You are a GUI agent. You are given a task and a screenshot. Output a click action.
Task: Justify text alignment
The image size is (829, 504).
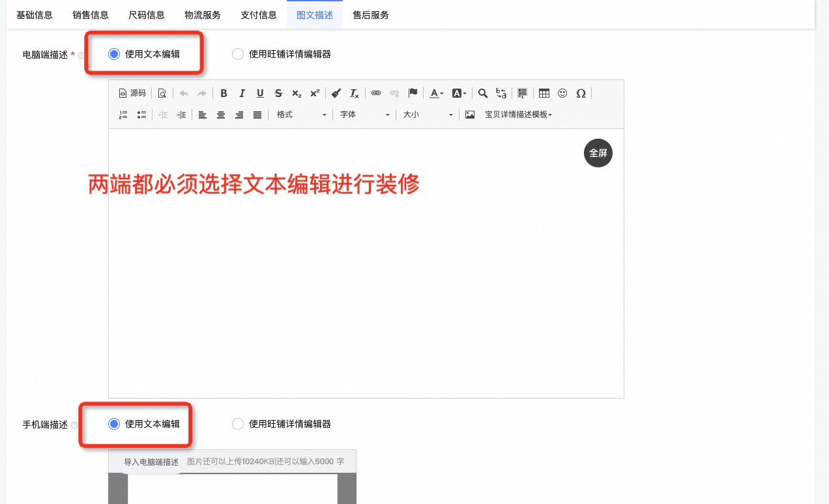[x=257, y=115]
